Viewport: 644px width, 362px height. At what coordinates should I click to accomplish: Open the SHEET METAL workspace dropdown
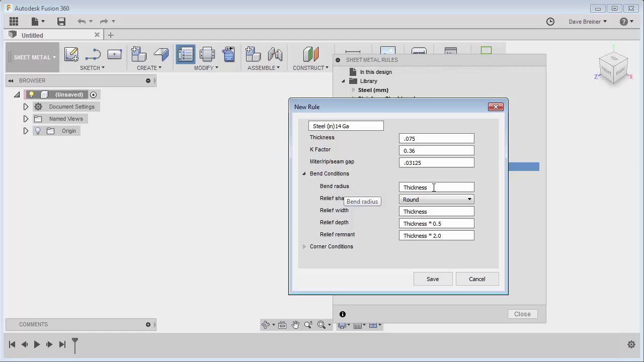[x=32, y=57]
